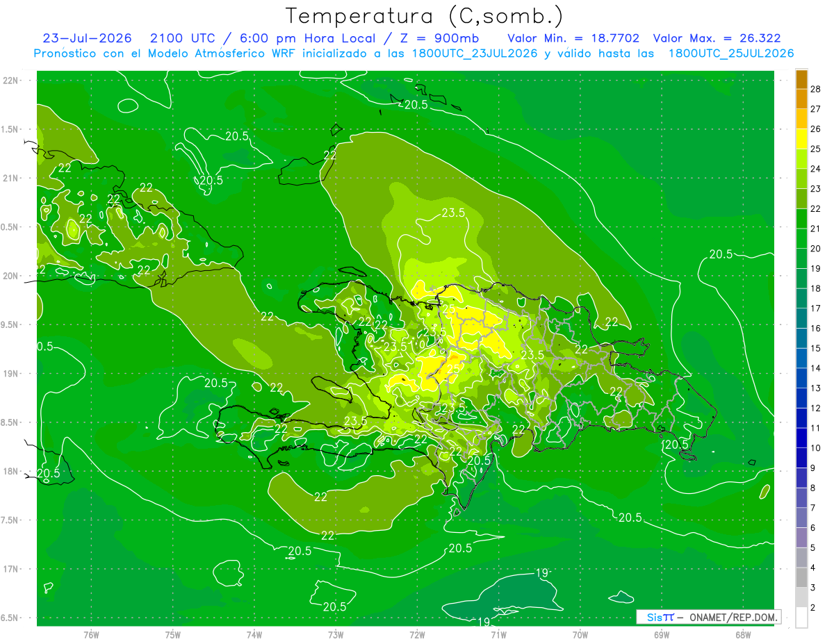
Task: Click the 21N latitude axis label
Action: click(x=11, y=179)
